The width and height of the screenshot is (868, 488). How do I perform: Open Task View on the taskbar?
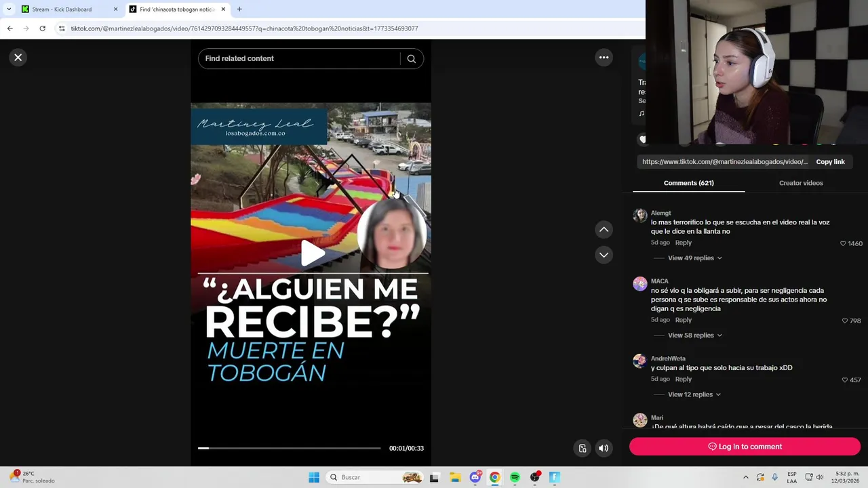[x=434, y=477]
